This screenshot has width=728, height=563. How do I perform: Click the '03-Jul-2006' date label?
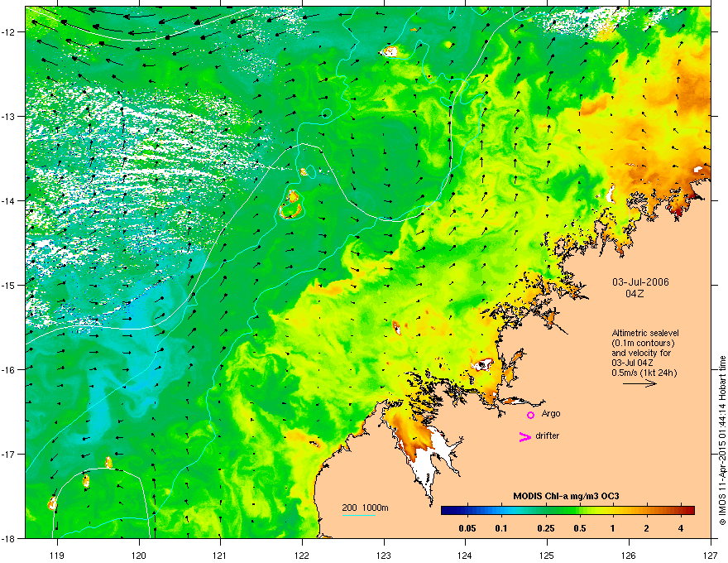(640, 282)
